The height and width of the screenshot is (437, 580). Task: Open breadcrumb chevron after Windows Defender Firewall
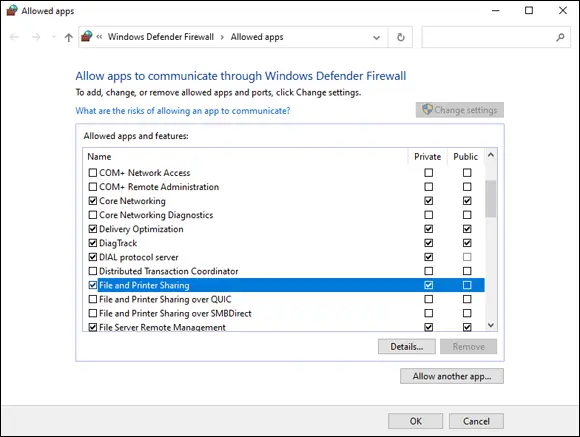(x=222, y=37)
